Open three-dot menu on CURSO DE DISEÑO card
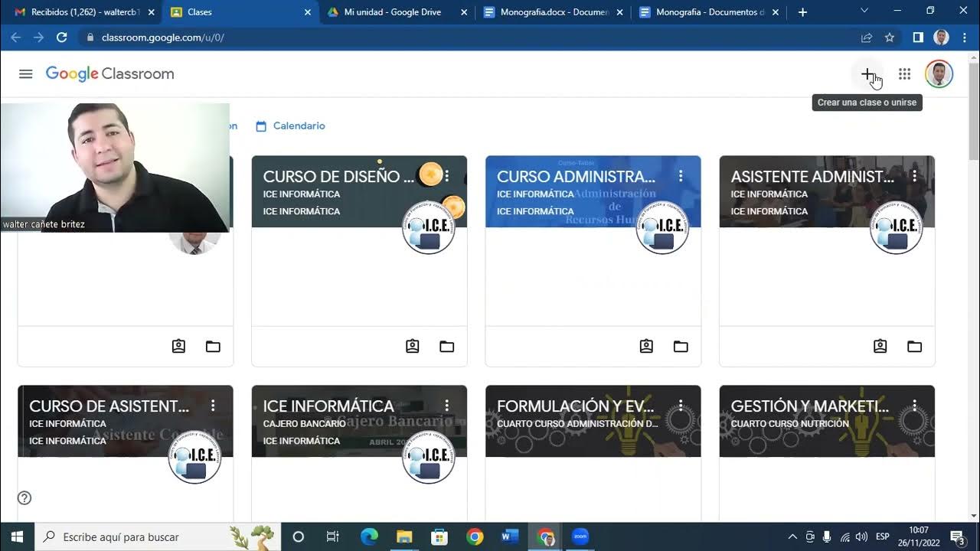This screenshot has height=551, width=980. (x=447, y=176)
